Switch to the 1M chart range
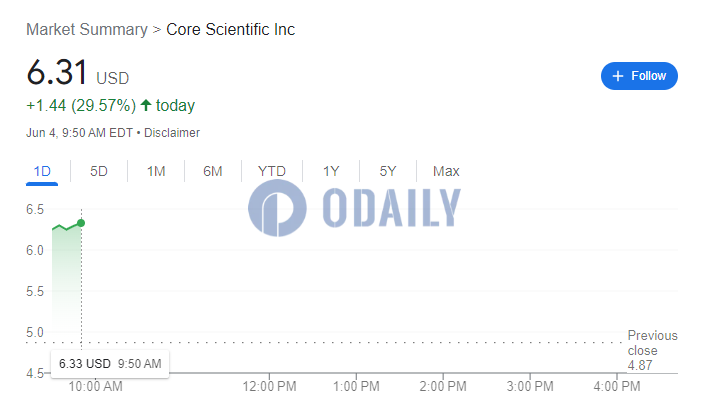The width and height of the screenshot is (709, 417). tap(156, 171)
